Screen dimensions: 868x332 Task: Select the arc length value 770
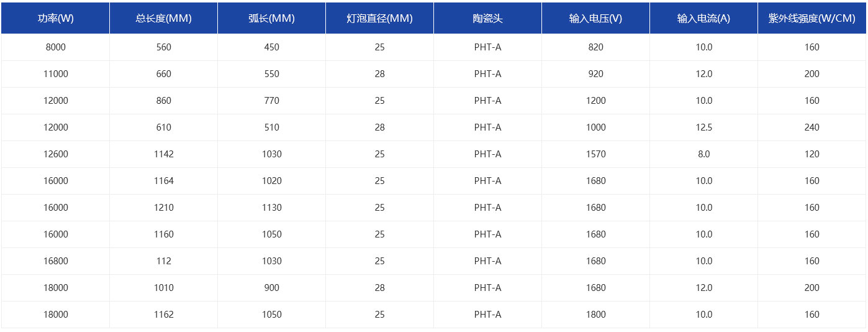271,101
